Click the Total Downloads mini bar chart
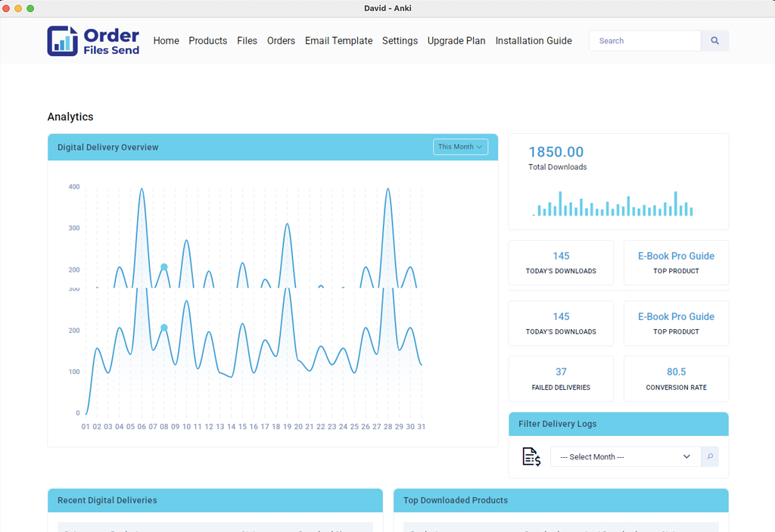 (x=613, y=204)
